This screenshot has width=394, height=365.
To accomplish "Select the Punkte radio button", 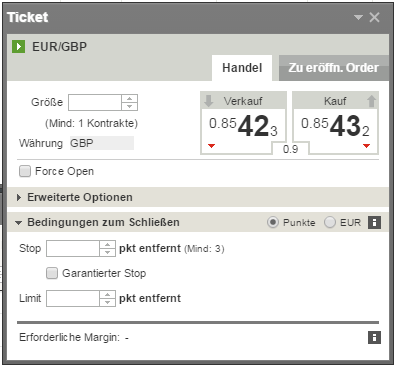I will pos(273,222).
